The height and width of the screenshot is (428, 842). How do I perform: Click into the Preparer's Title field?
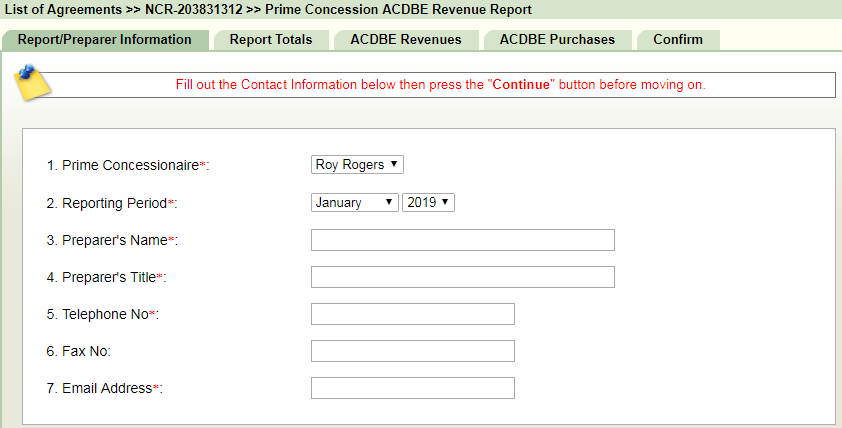(x=462, y=277)
